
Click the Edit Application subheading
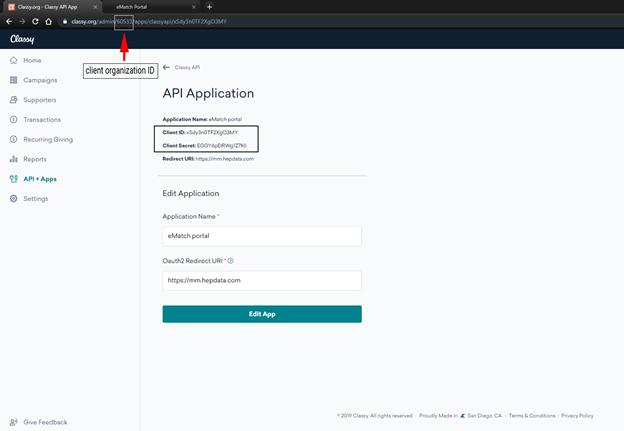click(191, 193)
